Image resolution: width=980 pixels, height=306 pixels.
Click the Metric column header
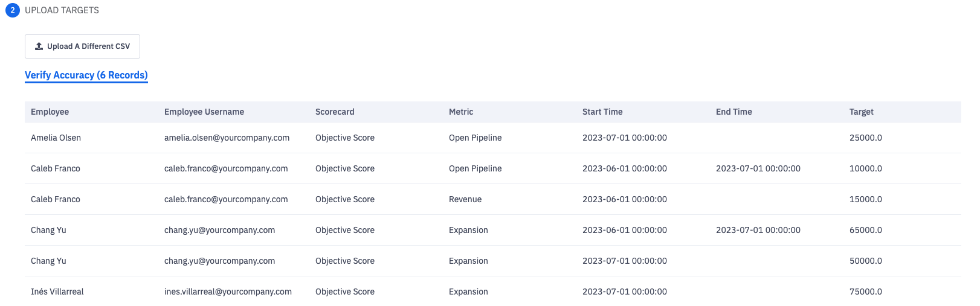(x=461, y=112)
